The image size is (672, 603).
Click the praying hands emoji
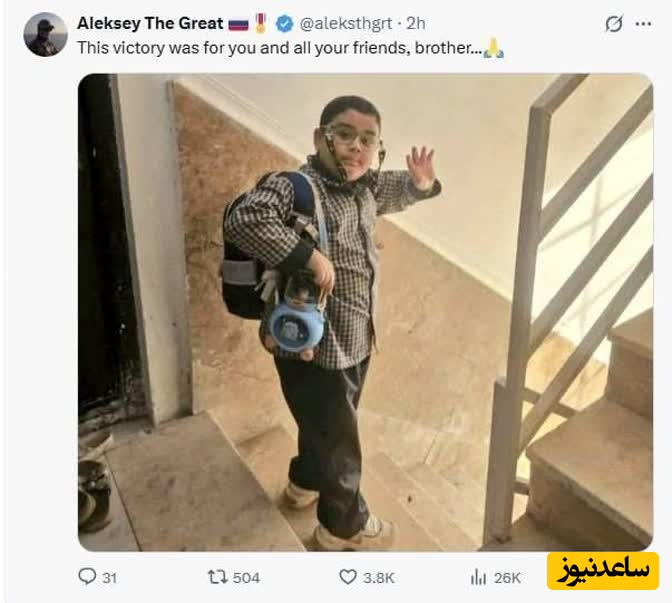[x=493, y=48]
